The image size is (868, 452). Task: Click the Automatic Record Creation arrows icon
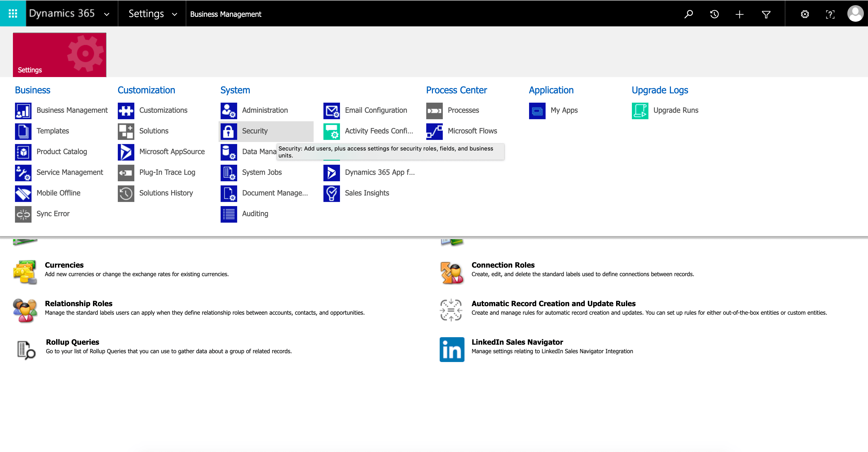click(x=451, y=310)
